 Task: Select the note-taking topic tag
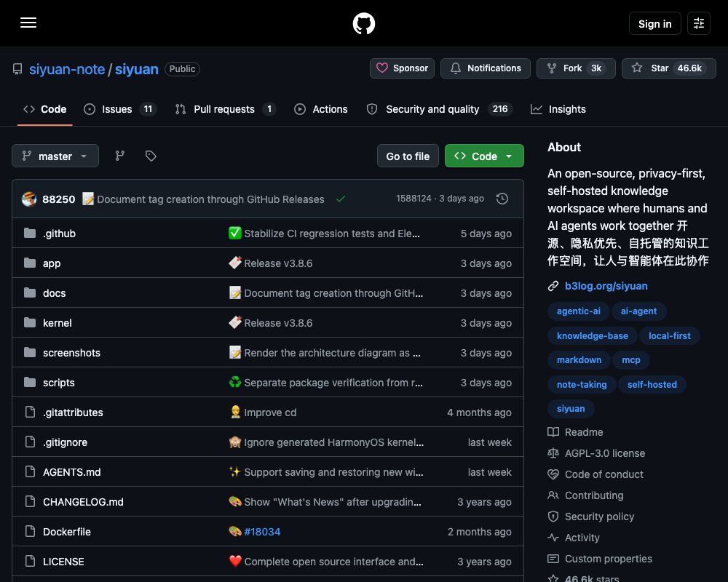coord(582,384)
